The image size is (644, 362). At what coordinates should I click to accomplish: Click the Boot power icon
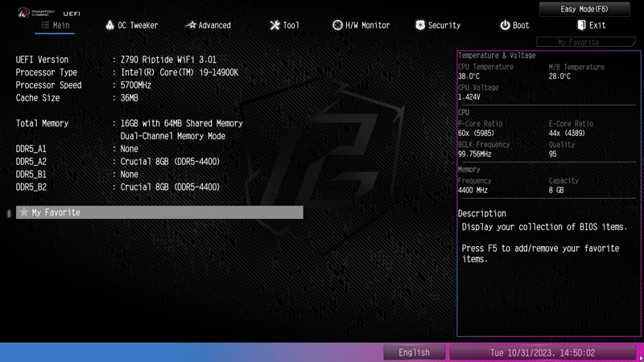point(505,25)
